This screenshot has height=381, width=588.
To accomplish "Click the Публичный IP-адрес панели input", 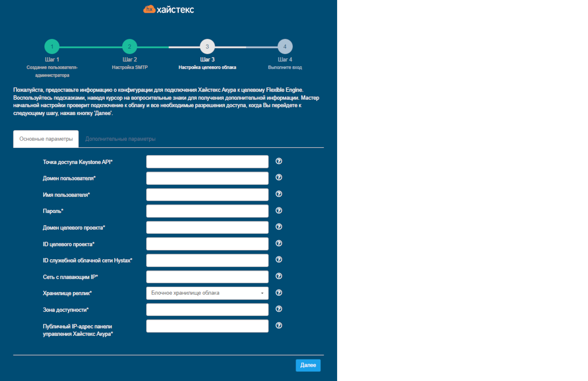I will click(207, 326).
